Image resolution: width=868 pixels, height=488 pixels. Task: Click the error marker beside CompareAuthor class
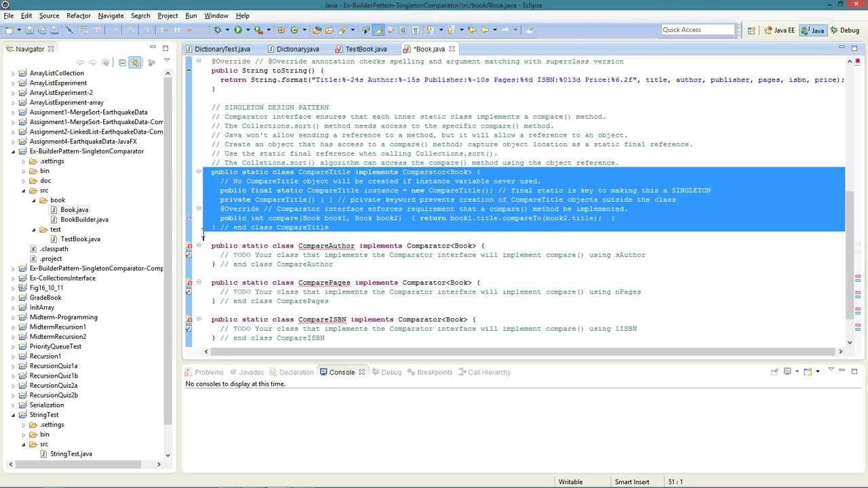pyautogui.click(x=189, y=246)
